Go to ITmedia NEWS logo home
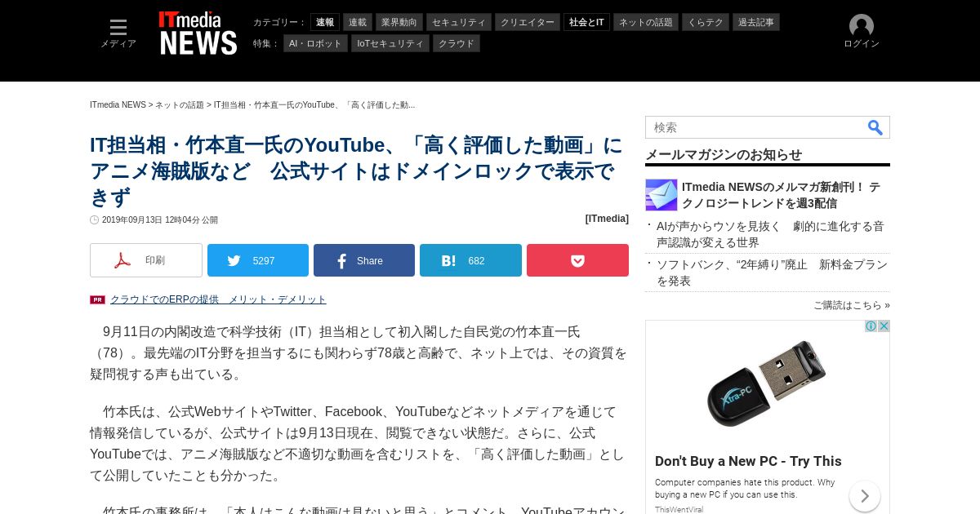 tap(198, 33)
